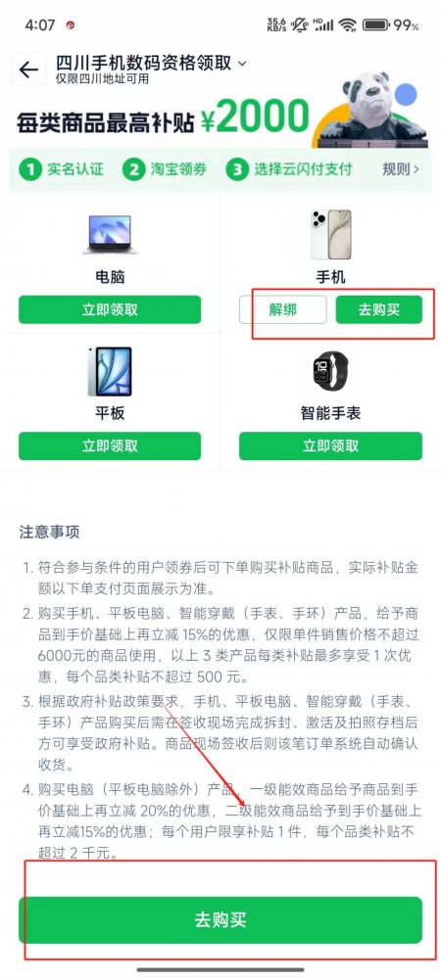Tap the large bottom 去购买 button
This screenshot has width=441, height=980.
[x=220, y=920]
